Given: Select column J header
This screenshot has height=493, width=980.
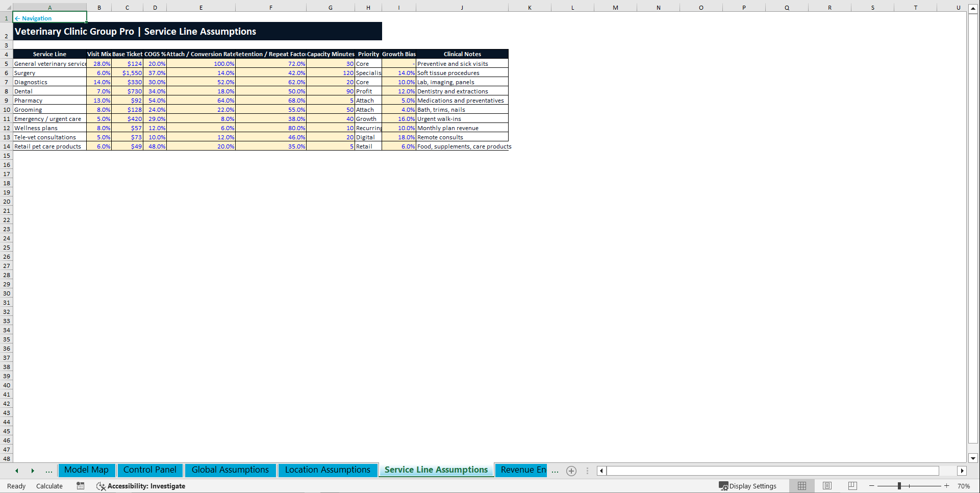Looking at the screenshot, I should click(462, 8).
